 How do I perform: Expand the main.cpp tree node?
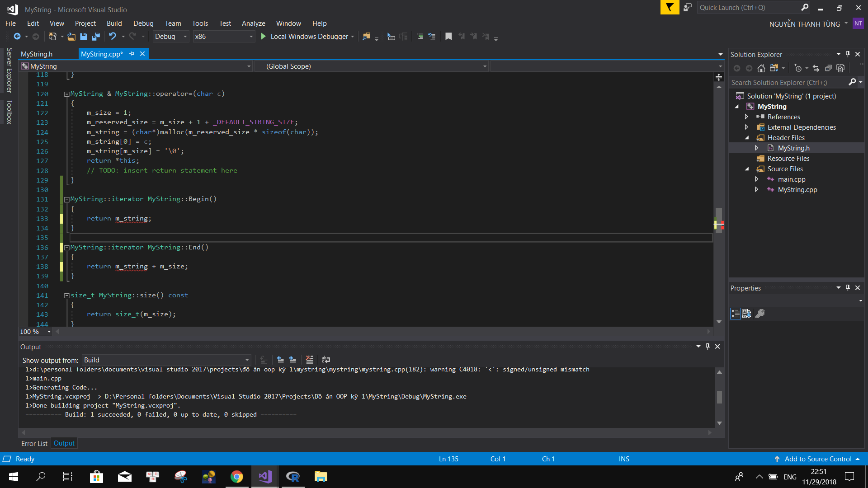click(757, 179)
